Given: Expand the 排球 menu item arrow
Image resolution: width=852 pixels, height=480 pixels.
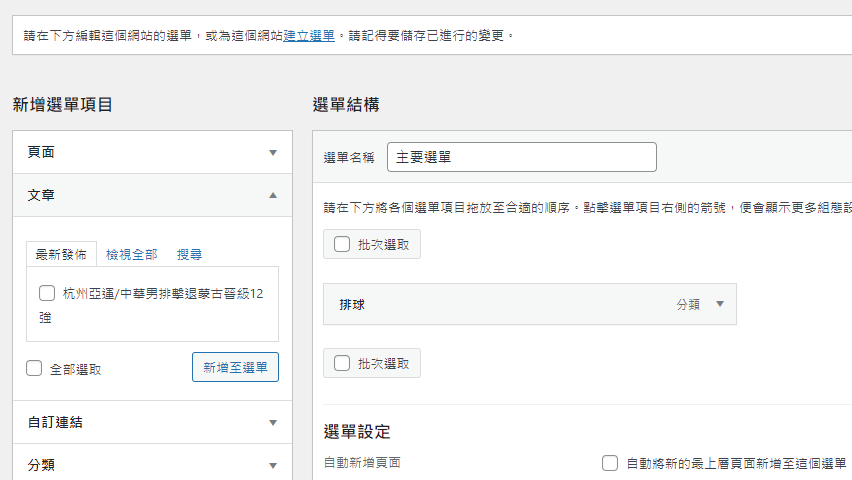Looking at the screenshot, I should tap(720, 304).
